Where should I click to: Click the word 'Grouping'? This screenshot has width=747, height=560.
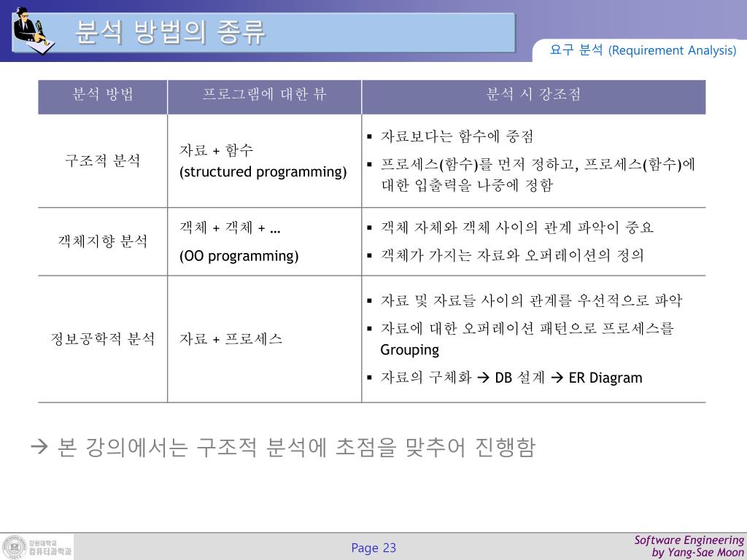pos(410,350)
